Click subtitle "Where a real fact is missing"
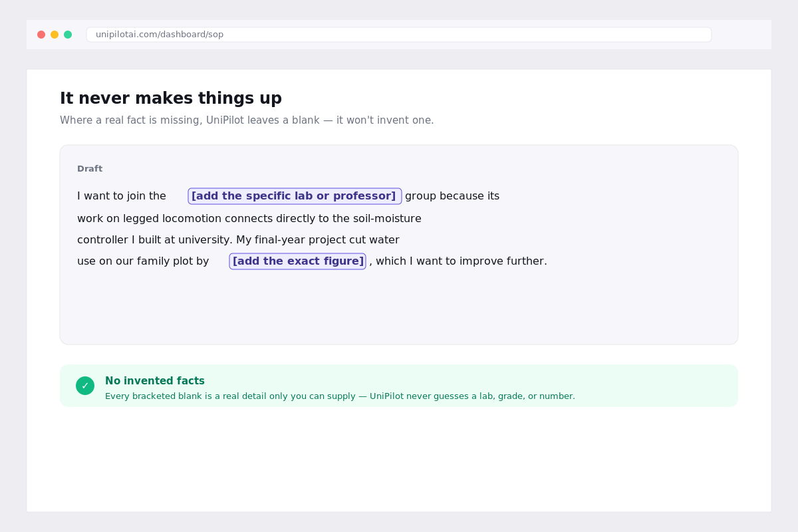The image size is (798, 532). click(247, 120)
